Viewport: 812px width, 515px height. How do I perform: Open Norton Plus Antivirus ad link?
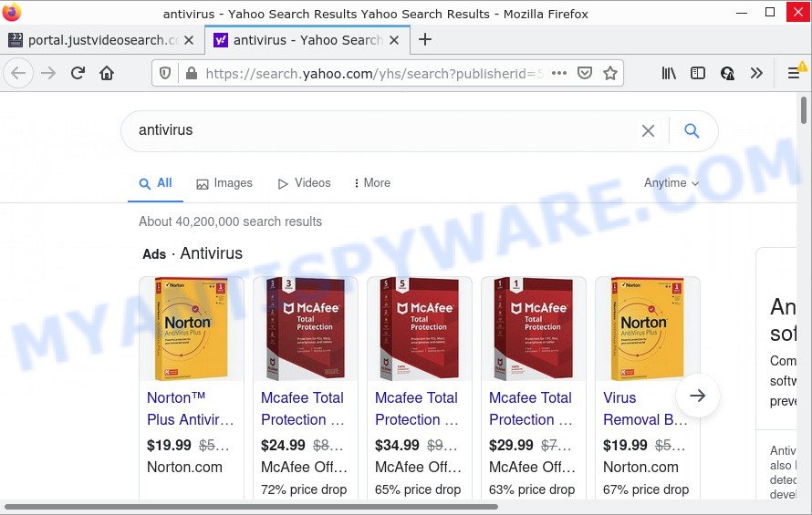coord(190,408)
